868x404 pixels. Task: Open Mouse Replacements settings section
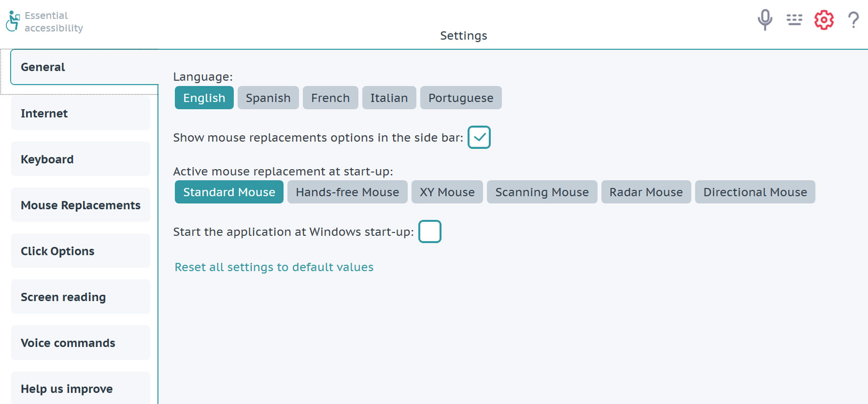point(80,205)
